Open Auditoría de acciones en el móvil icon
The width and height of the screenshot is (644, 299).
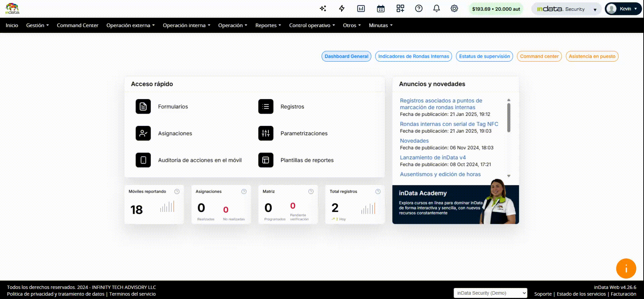point(143,160)
